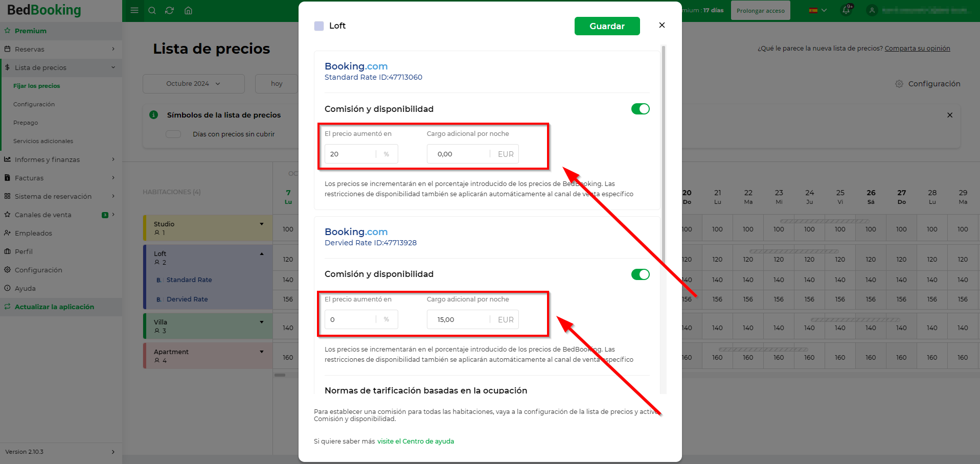The width and height of the screenshot is (980, 464).
Task: Click the Loft color swatch in dialog
Action: click(x=319, y=26)
